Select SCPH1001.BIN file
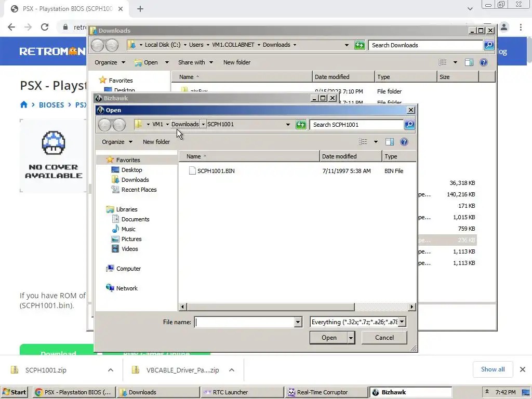The width and height of the screenshot is (532, 399). tap(212, 171)
